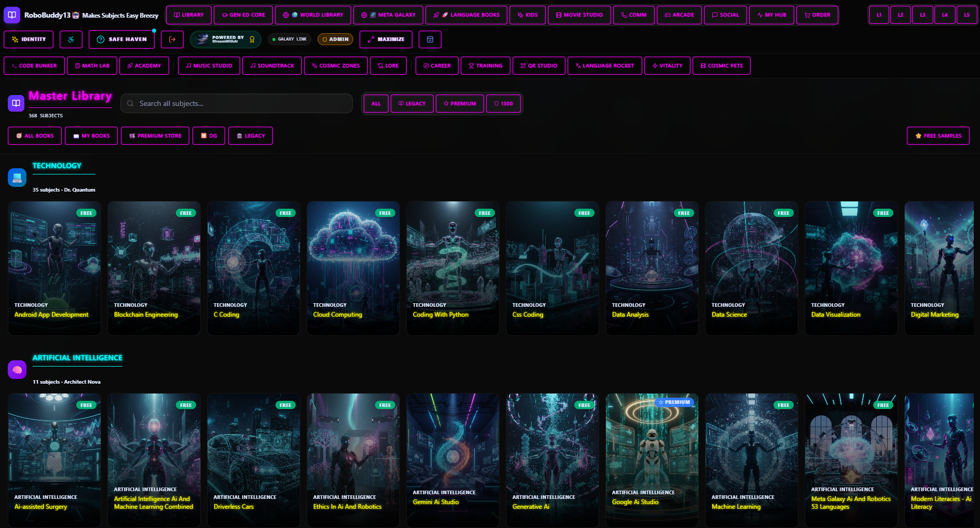Open the Meta Galaxy menu item

[x=388, y=15]
